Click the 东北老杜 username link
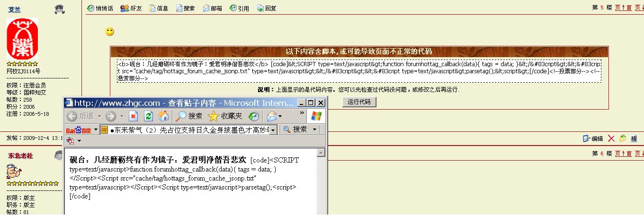Image resolution: width=644 pixels, height=215 pixels. coord(20,155)
